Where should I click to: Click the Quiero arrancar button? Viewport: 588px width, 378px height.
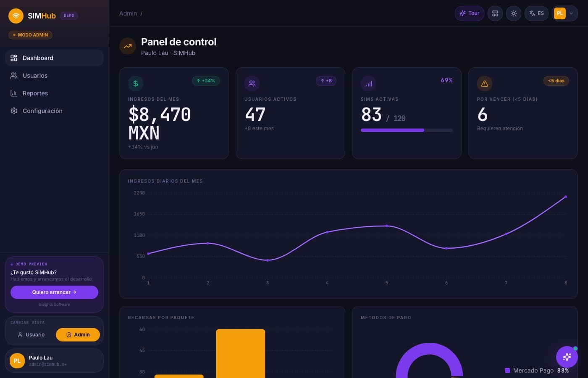point(54,292)
